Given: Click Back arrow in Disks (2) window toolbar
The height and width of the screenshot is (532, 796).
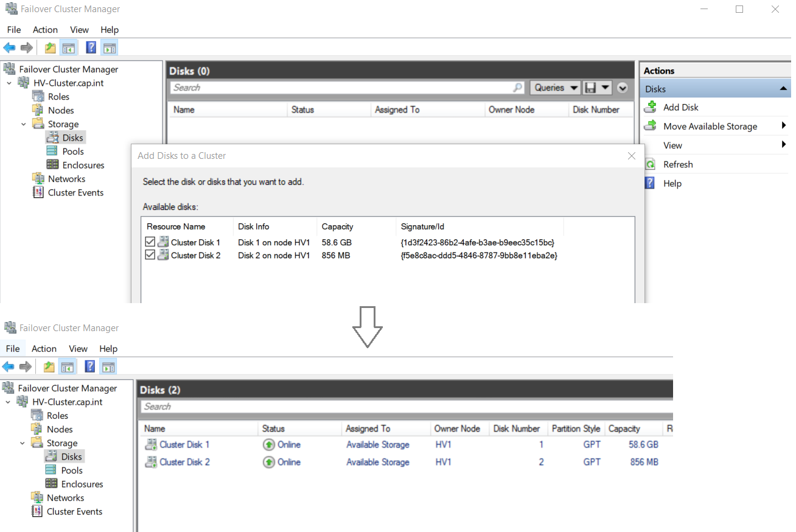Looking at the screenshot, I should click(x=8, y=366).
